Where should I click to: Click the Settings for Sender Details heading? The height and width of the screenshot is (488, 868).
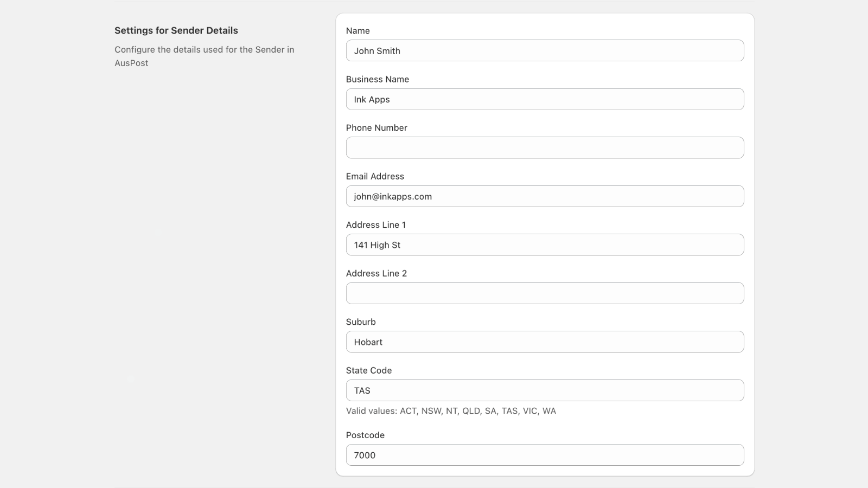coord(176,30)
